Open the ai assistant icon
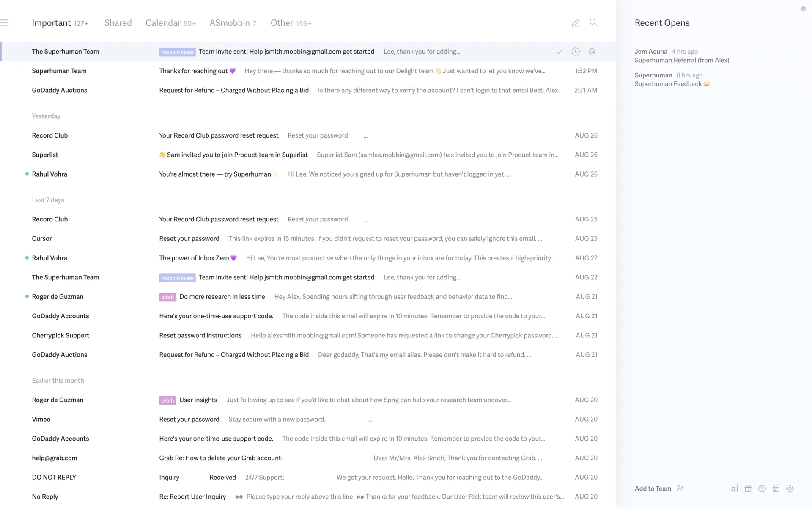The width and height of the screenshot is (812, 508). (x=735, y=489)
